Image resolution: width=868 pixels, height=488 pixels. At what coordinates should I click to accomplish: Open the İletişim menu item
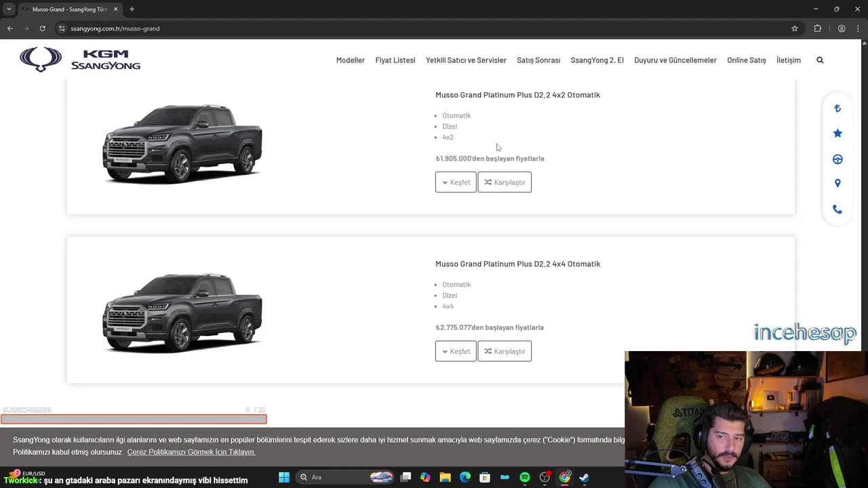(x=789, y=60)
